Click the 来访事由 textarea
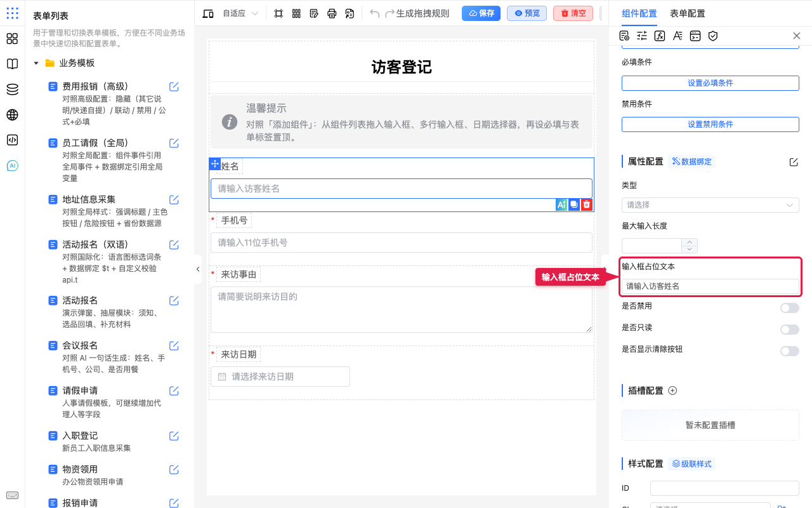 pyautogui.click(x=402, y=309)
